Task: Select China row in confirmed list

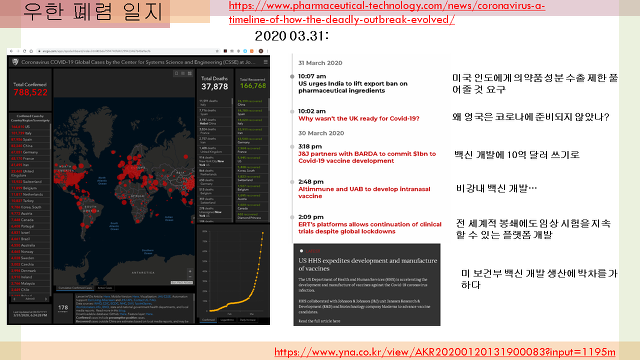Action: [30, 146]
